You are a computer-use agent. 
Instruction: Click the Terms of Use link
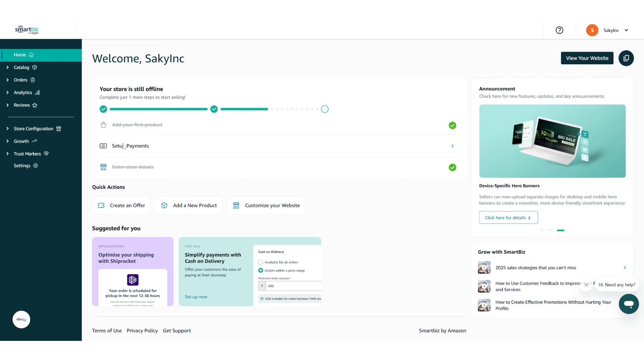click(107, 331)
